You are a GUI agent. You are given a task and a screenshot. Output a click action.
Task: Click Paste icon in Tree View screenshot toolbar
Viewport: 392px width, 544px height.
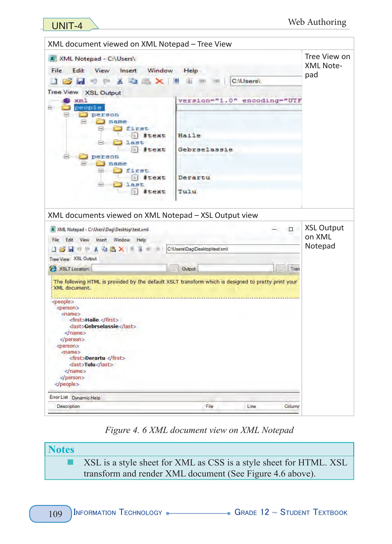(146, 81)
